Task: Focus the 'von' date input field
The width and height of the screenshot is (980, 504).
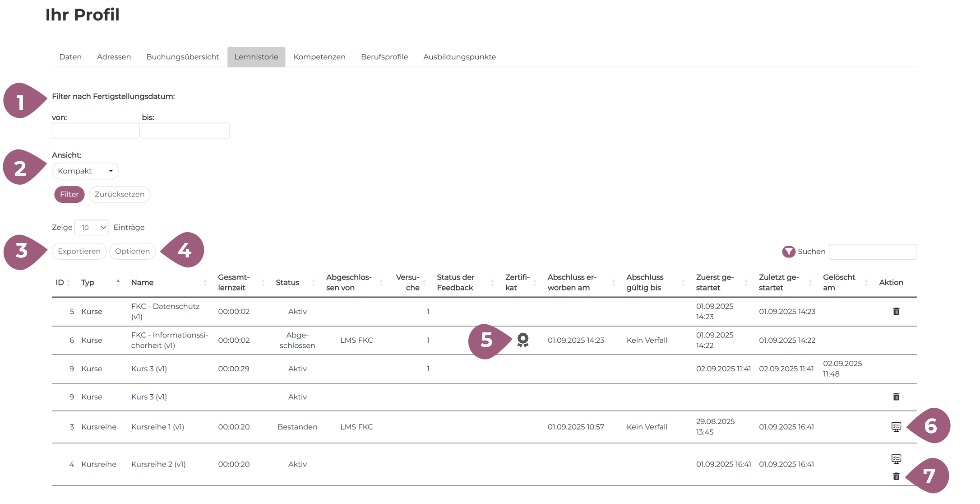Action: point(96,131)
